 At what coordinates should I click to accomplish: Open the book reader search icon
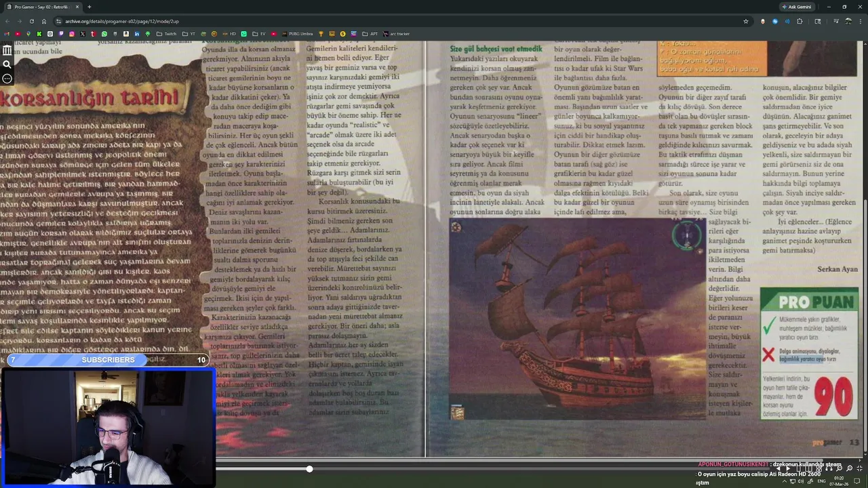(x=7, y=64)
